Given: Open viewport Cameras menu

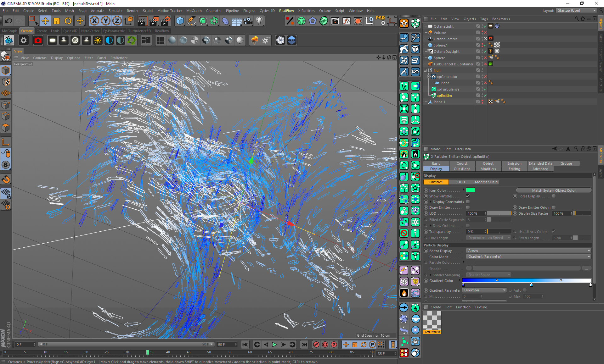Looking at the screenshot, I should click(x=40, y=58).
